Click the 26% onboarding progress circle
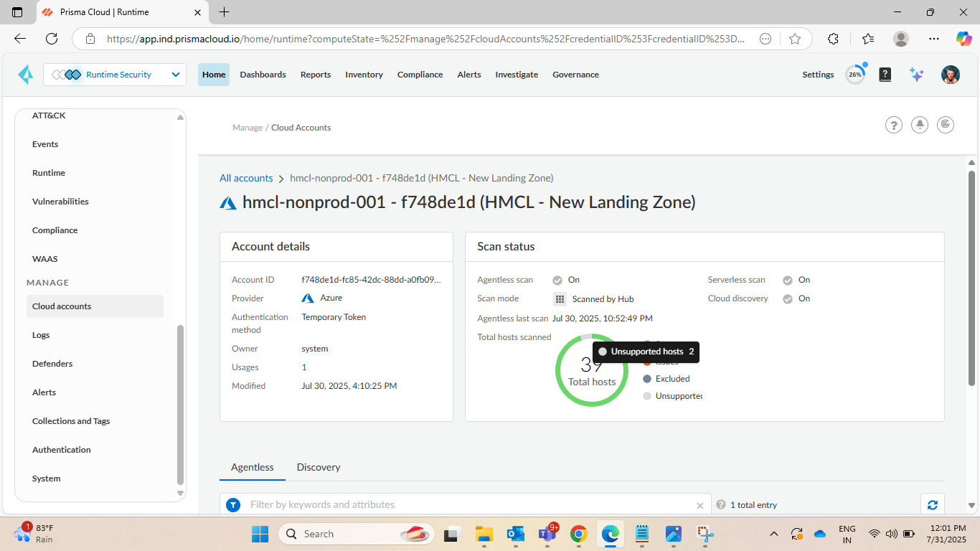This screenshot has width=980, height=551. coord(855,75)
